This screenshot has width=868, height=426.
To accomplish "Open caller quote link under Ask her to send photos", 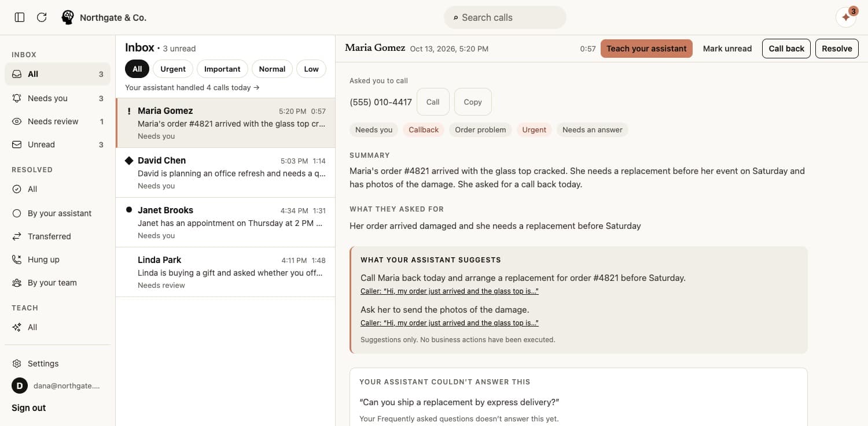I will coord(450,323).
